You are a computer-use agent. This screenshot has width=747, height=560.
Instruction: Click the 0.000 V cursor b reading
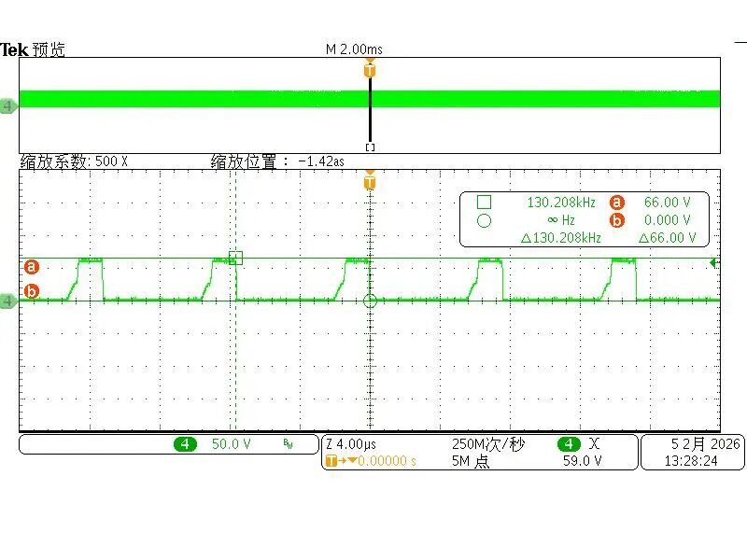[667, 220]
